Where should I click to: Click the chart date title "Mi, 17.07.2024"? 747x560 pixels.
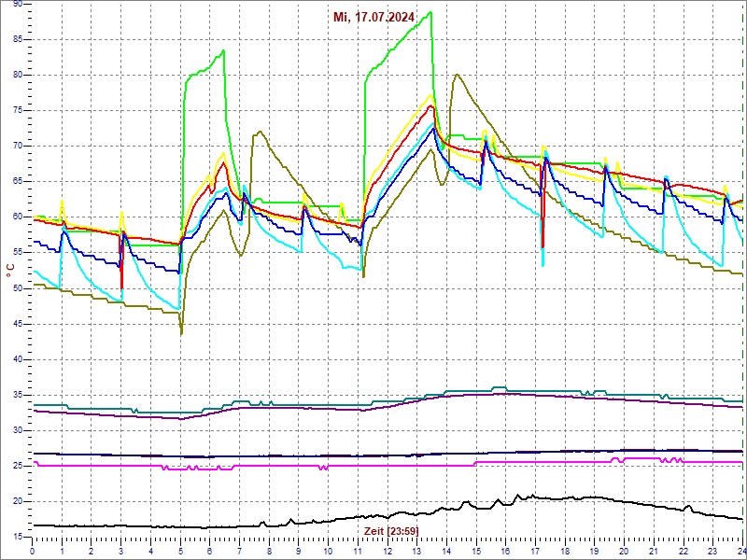pyautogui.click(x=373, y=18)
